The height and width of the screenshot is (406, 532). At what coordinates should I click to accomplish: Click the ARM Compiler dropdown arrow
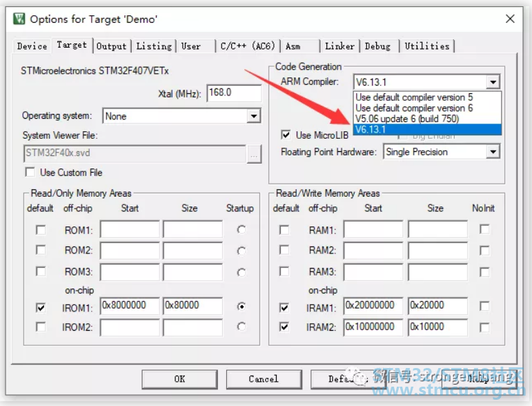click(x=493, y=81)
